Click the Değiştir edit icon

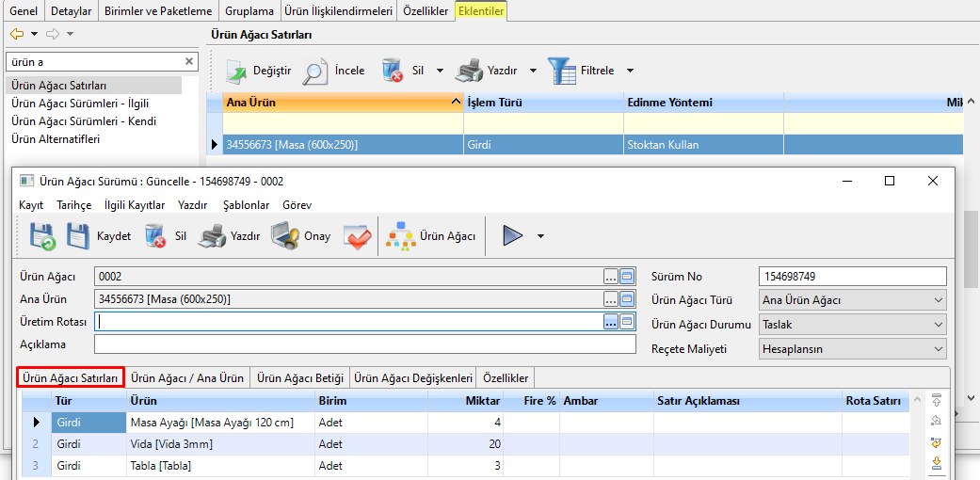pyautogui.click(x=235, y=71)
